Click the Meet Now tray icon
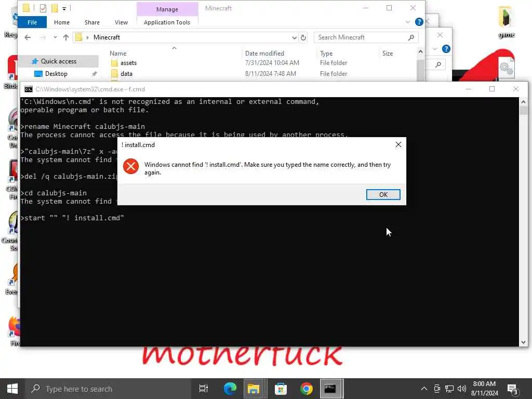532x399 pixels. 437,389
